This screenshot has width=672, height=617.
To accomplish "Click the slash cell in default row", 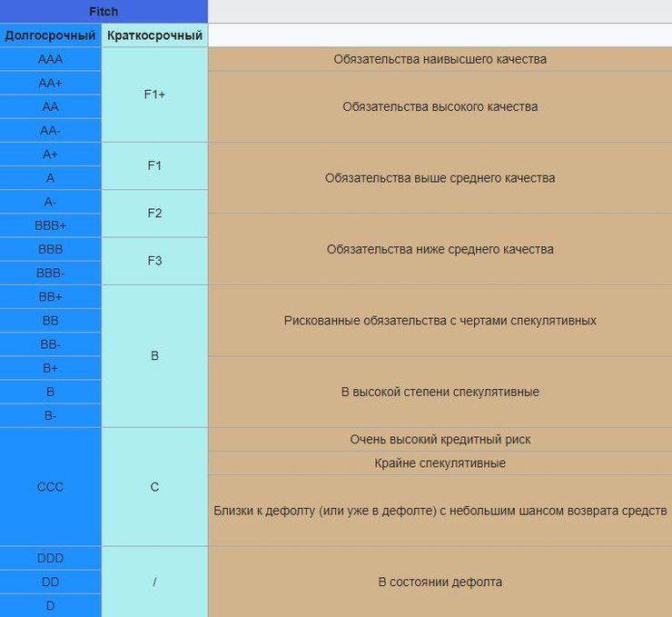I will click(154, 582).
